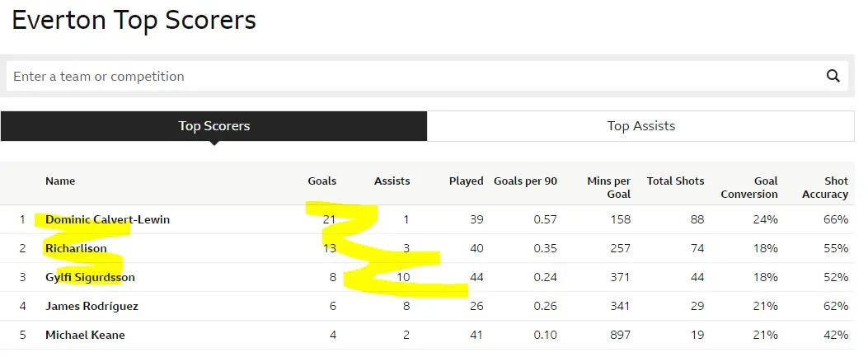Click Gylfi Sigurdsson's name
The image size is (868, 357).
(x=90, y=277)
